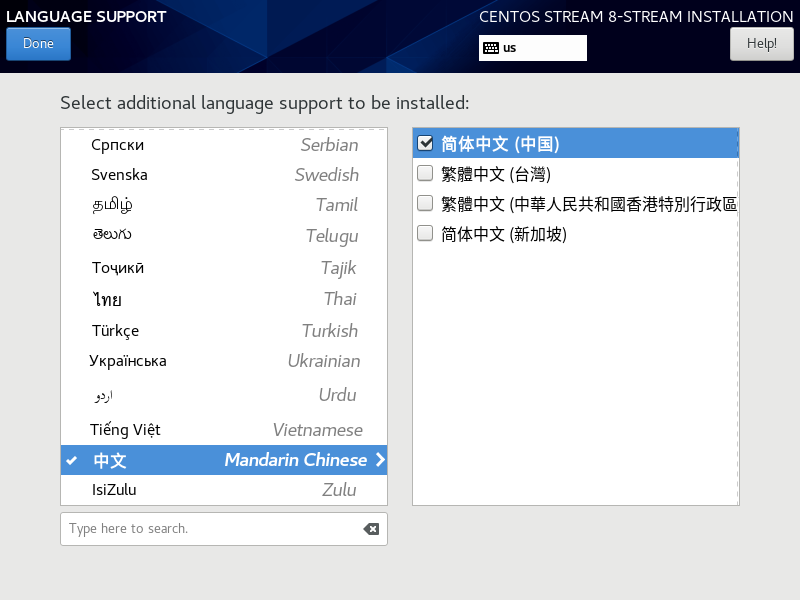Select Urdu language row
The width and height of the screenshot is (800, 600).
tap(224, 395)
